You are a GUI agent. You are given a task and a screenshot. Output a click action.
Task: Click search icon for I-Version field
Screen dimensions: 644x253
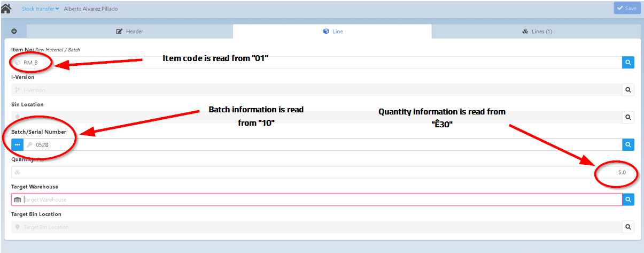pos(628,90)
